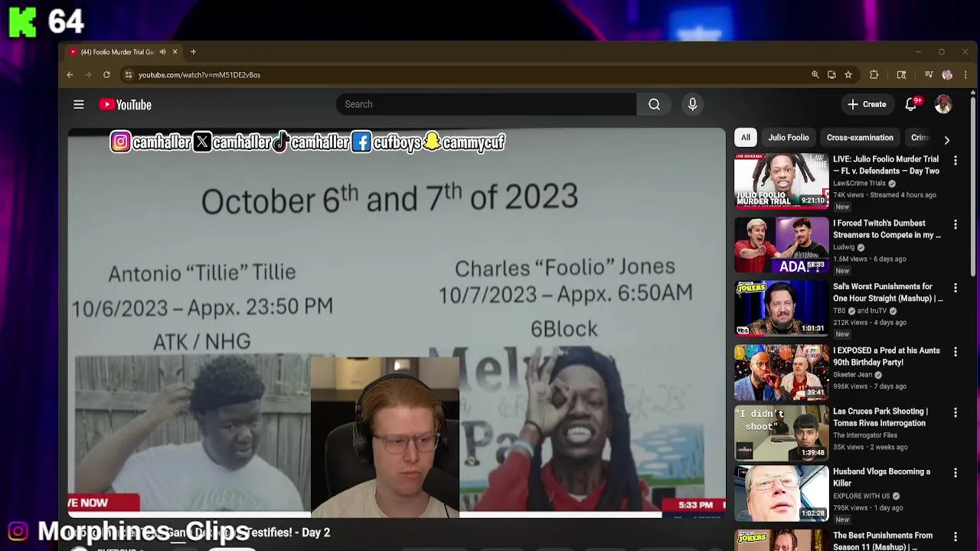This screenshot has width=980, height=551.
Task: Click the YouTube search input field
Action: (x=486, y=104)
